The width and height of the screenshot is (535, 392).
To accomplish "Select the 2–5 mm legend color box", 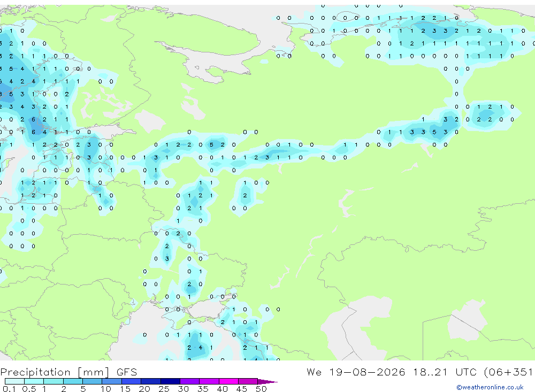I will (73, 381).
